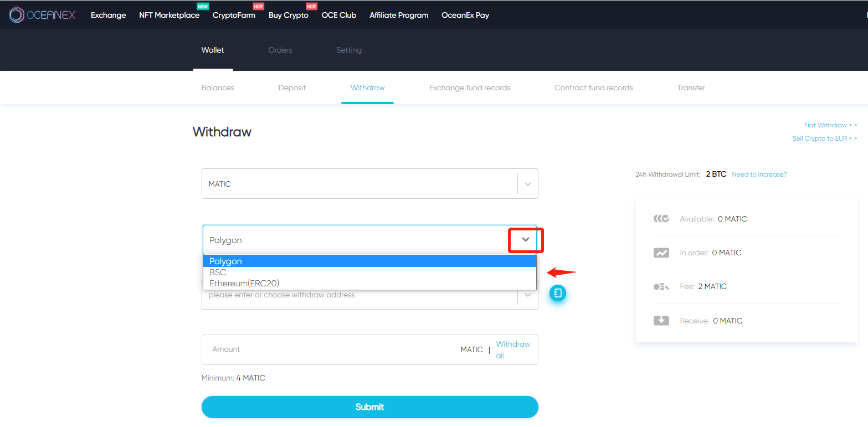Image resolution: width=868 pixels, height=427 pixels.
Task: Click the Receive: 0 MATIC value
Action: pos(727,321)
